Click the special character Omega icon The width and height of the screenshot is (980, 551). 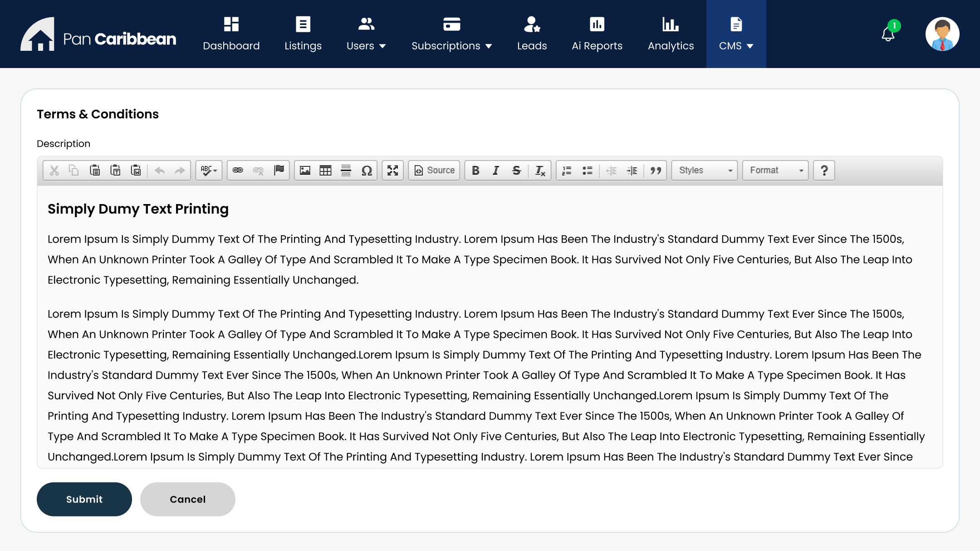click(x=367, y=171)
